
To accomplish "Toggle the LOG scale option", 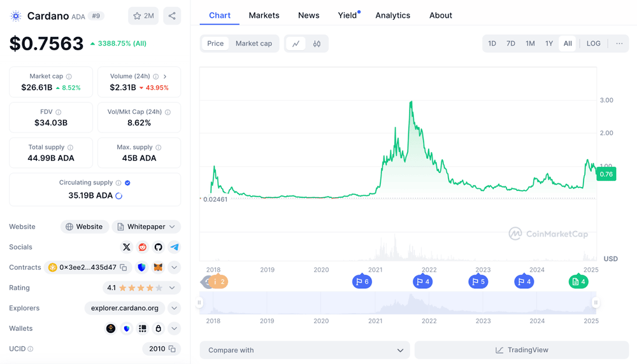I will (x=593, y=43).
